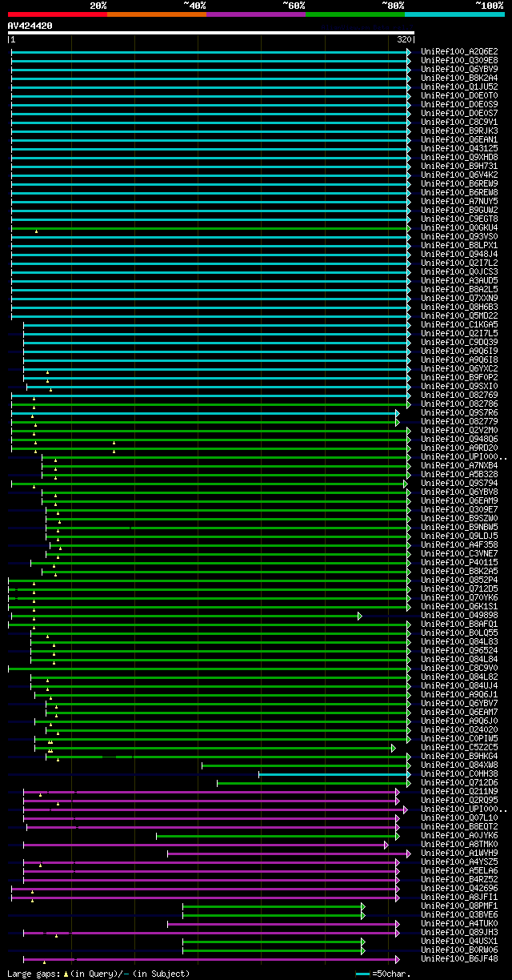This screenshot has height=980, width=512.
Task: Click the cyan alignment bar for C0HH38
Action: tap(334, 773)
